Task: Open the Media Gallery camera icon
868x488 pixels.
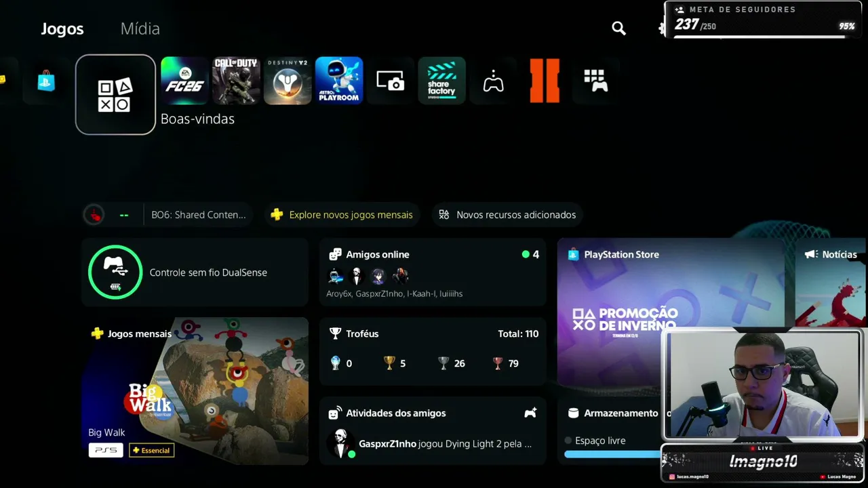Action: pos(391,81)
